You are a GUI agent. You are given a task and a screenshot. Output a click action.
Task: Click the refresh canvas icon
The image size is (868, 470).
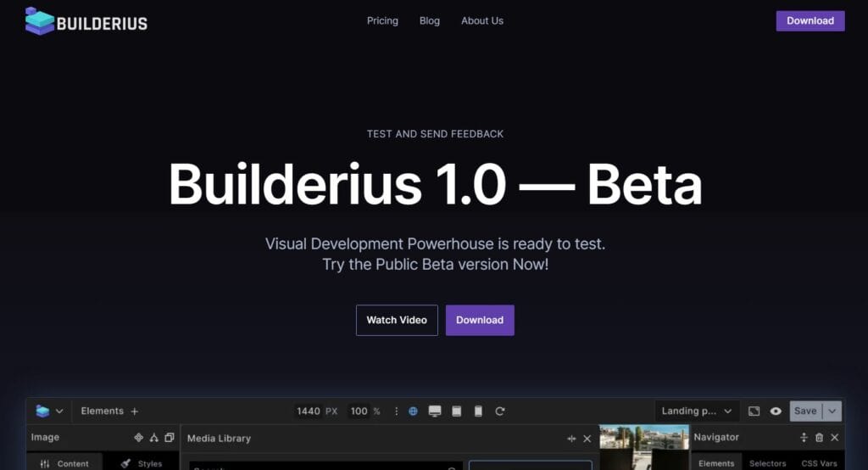point(500,411)
